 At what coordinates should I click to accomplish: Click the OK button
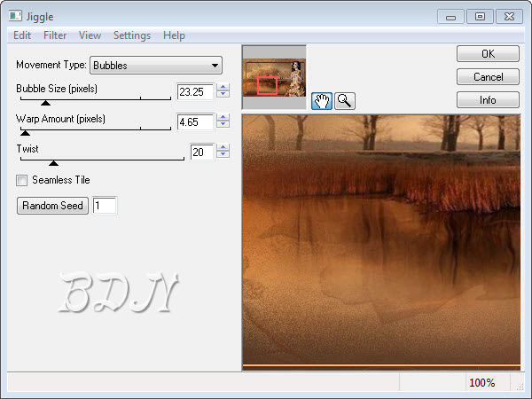click(x=488, y=53)
